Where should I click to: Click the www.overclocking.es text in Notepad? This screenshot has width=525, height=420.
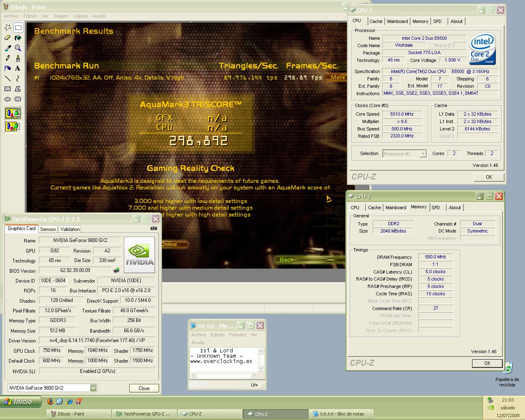tap(221, 361)
